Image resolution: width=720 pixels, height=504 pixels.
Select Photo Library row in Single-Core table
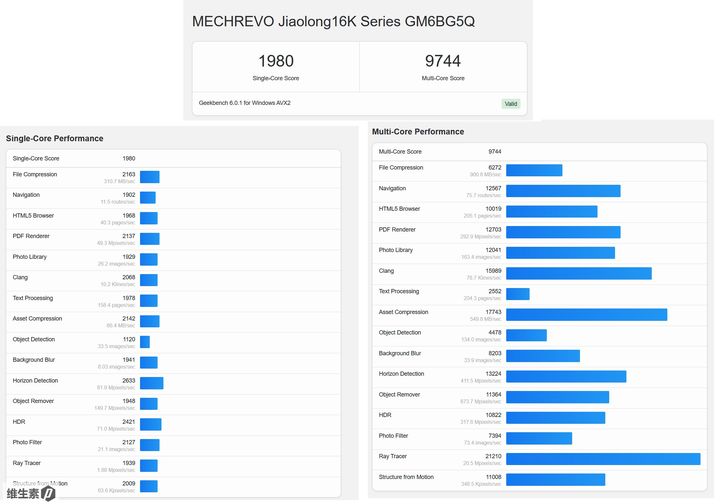[174, 260]
